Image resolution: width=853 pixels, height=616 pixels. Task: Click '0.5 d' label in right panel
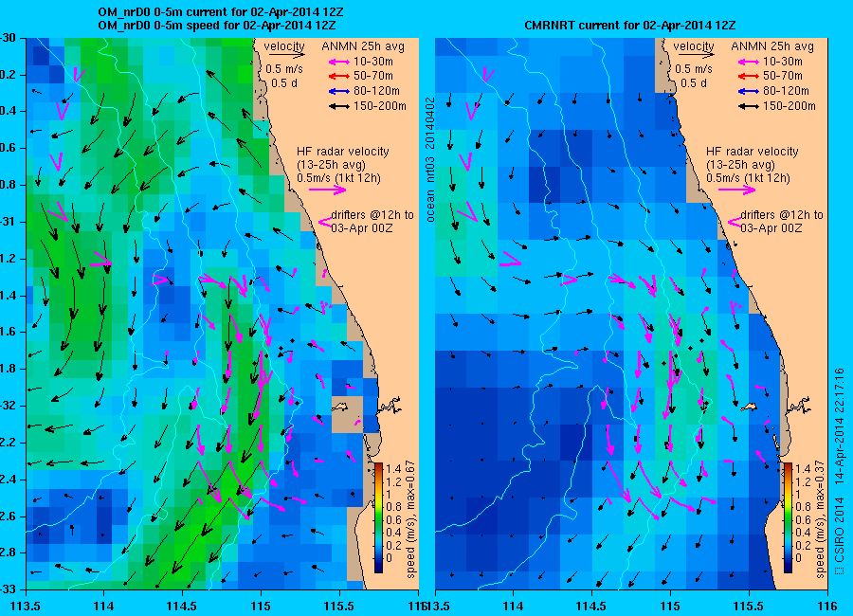(694, 83)
